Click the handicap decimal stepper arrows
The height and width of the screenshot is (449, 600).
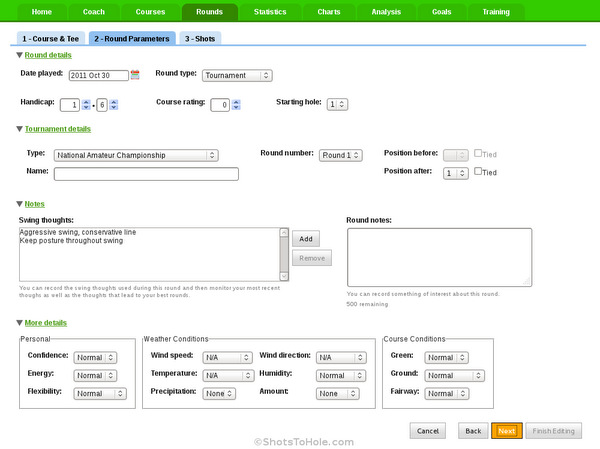click(114, 104)
